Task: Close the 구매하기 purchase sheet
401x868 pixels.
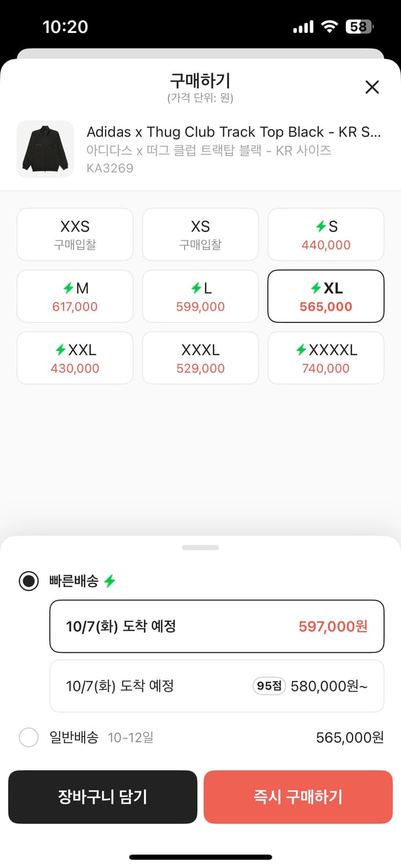Action: click(372, 87)
